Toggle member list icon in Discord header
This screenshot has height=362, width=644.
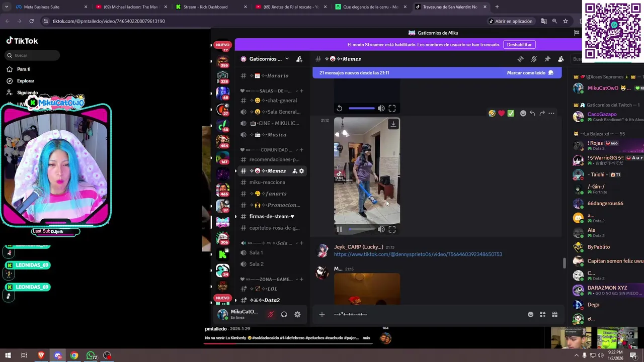pyautogui.click(x=560, y=59)
